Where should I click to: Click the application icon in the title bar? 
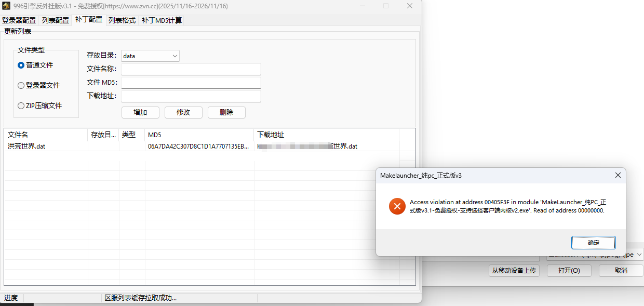tap(7, 6)
